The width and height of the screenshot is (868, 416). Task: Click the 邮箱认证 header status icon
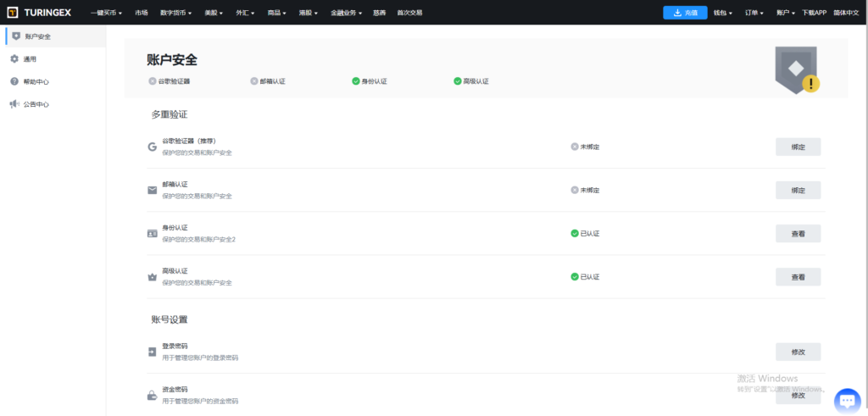(254, 81)
